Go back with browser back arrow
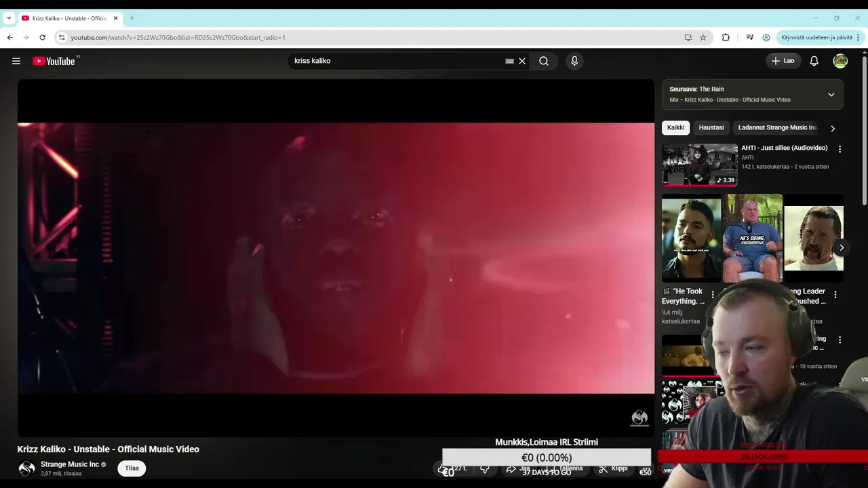The image size is (868, 488). click(x=10, y=37)
